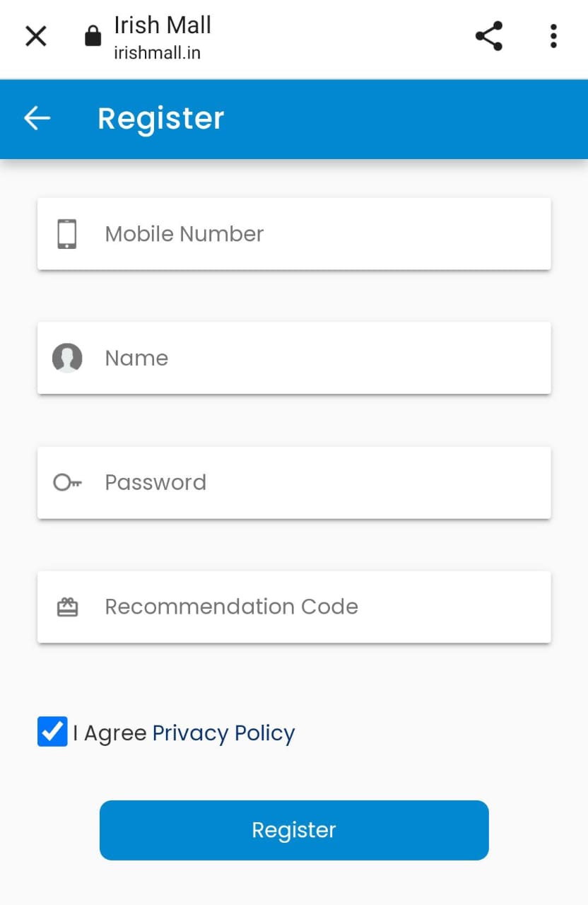Submit with the blue Register button

click(294, 830)
